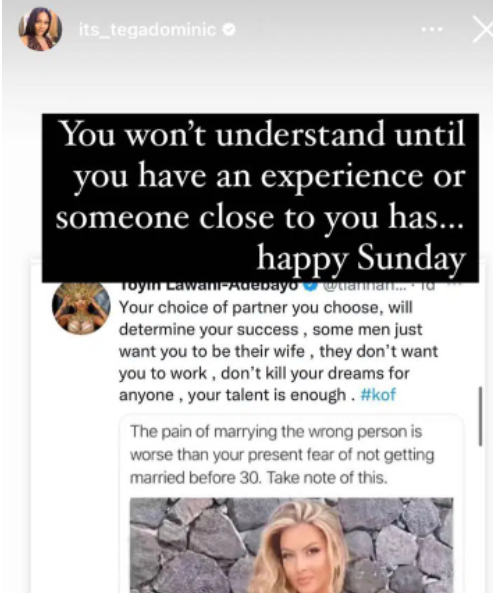The height and width of the screenshot is (593, 493).
Task: Close the story with the X
Action: 483,29
